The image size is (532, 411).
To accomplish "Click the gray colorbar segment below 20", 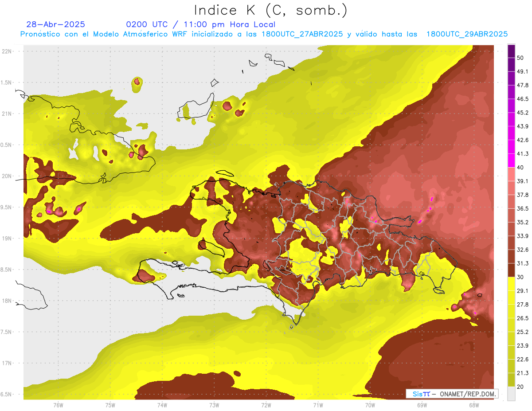I will tap(511, 393).
